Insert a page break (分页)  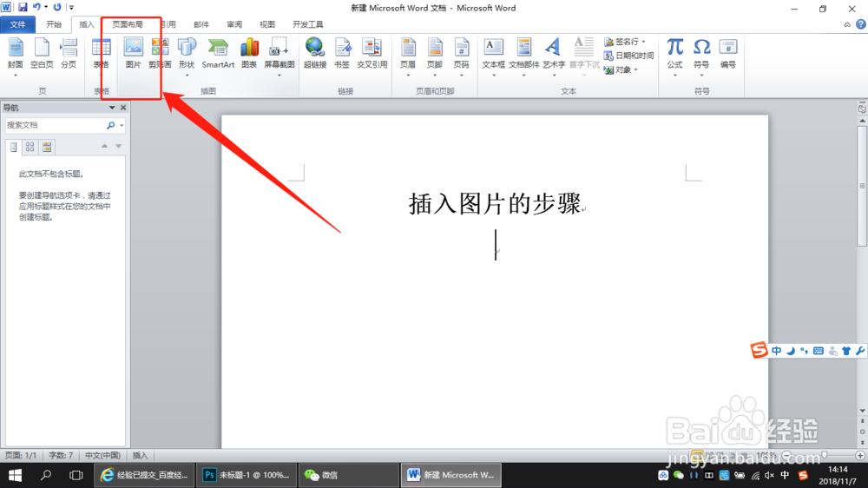68,54
